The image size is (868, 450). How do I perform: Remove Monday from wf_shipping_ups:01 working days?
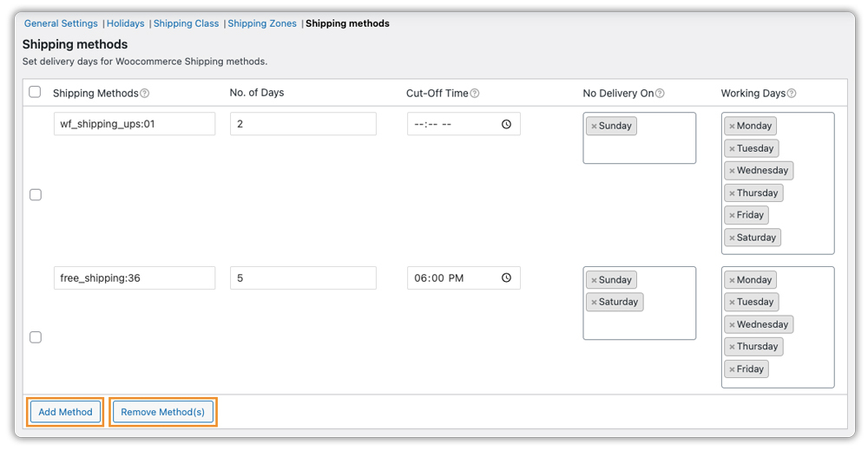(732, 126)
